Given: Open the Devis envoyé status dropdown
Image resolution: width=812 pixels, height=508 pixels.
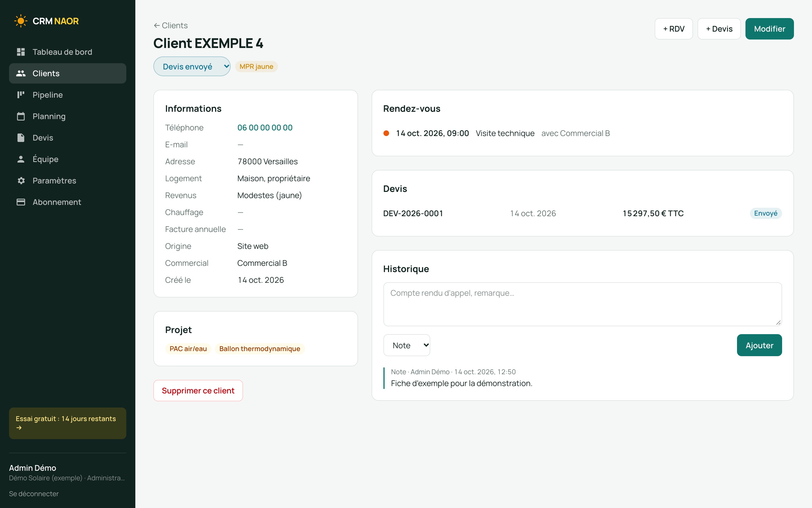Looking at the screenshot, I should point(192,66).
